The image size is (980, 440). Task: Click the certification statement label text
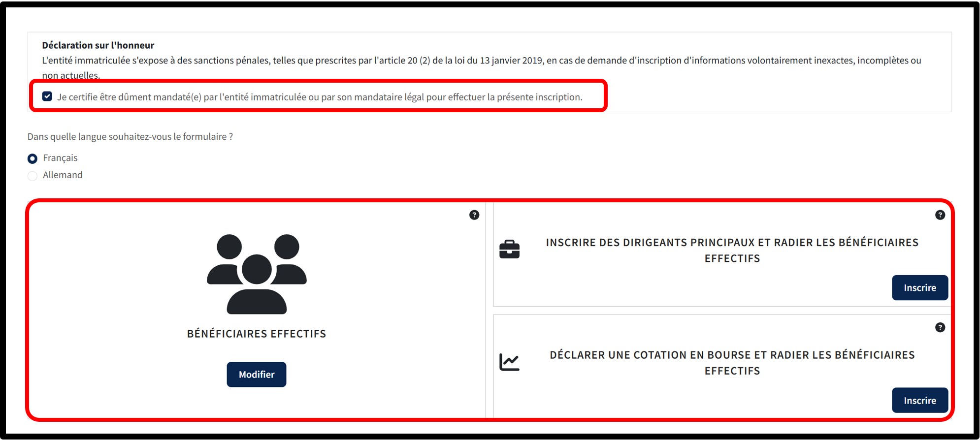320,97
